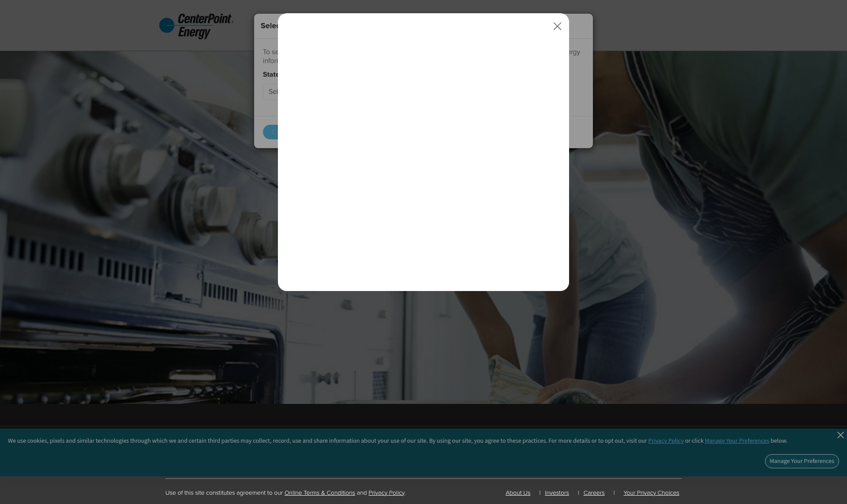Click the CenterPoint Energy logo

coord(196,26)
